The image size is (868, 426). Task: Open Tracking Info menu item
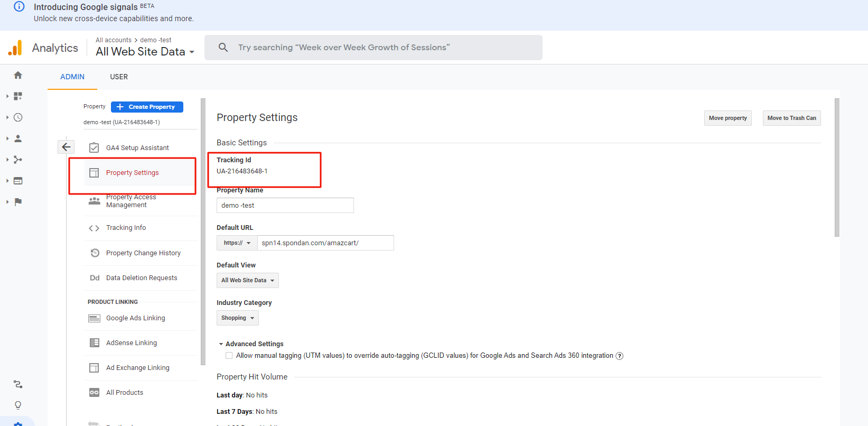click(x=141, y=228)
